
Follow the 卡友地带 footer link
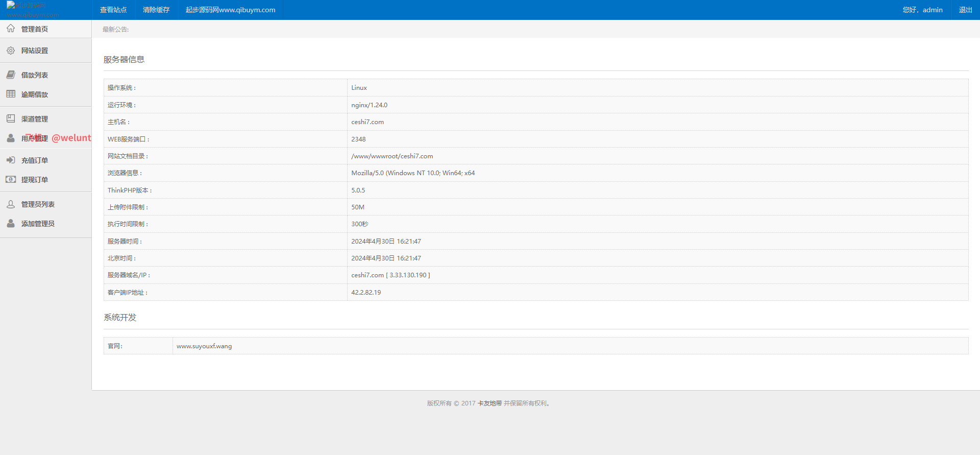(x=489, y=403)
